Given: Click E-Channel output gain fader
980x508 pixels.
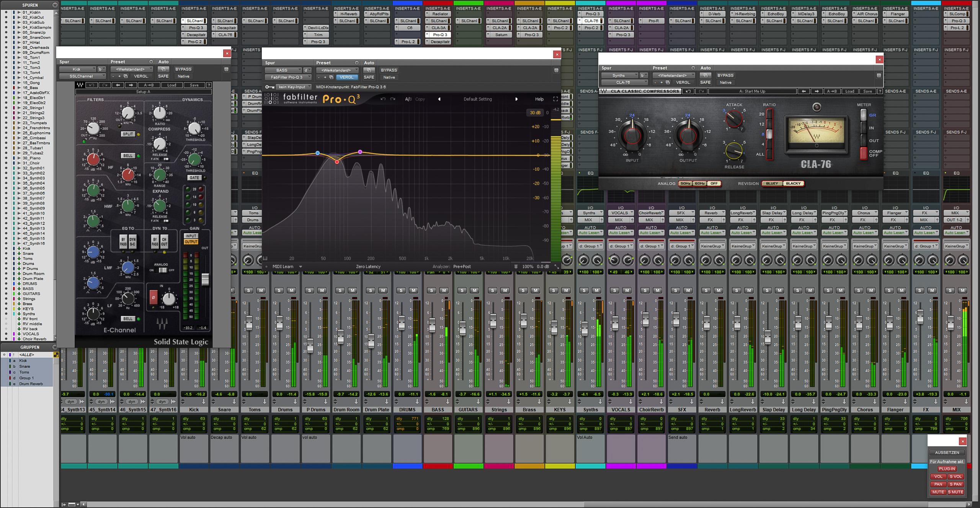Looking at the screenshot, I should pyautogui.click(x=205, y=279).
